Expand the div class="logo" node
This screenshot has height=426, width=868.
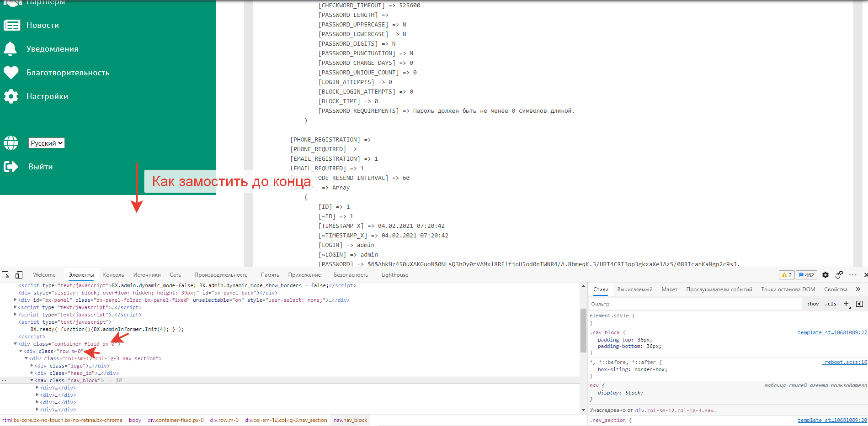tap(32, 366)
